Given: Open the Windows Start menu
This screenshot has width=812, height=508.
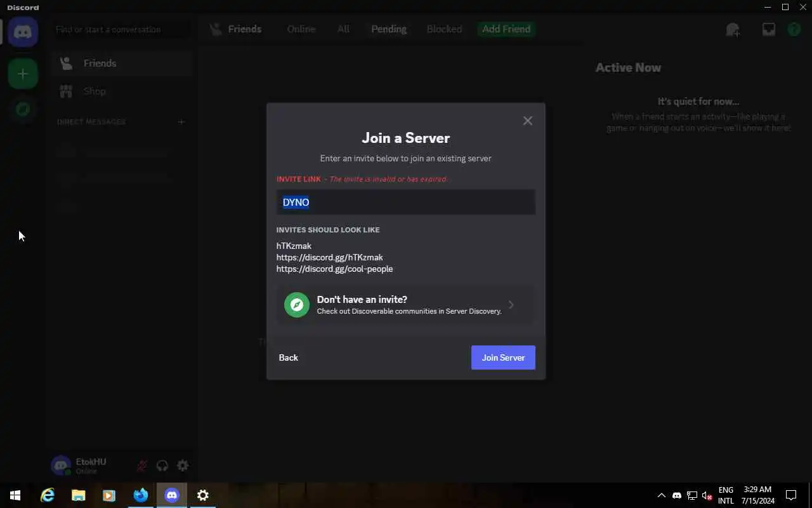Looking at the screenshot, I should 15,495.
